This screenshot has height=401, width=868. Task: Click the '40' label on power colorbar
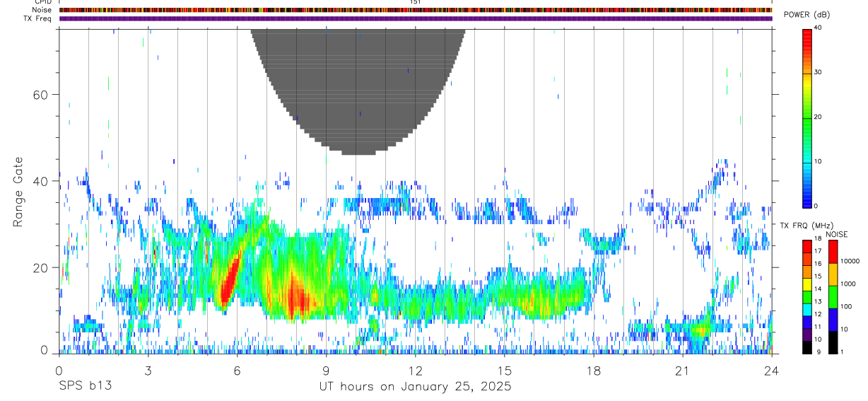819,28
